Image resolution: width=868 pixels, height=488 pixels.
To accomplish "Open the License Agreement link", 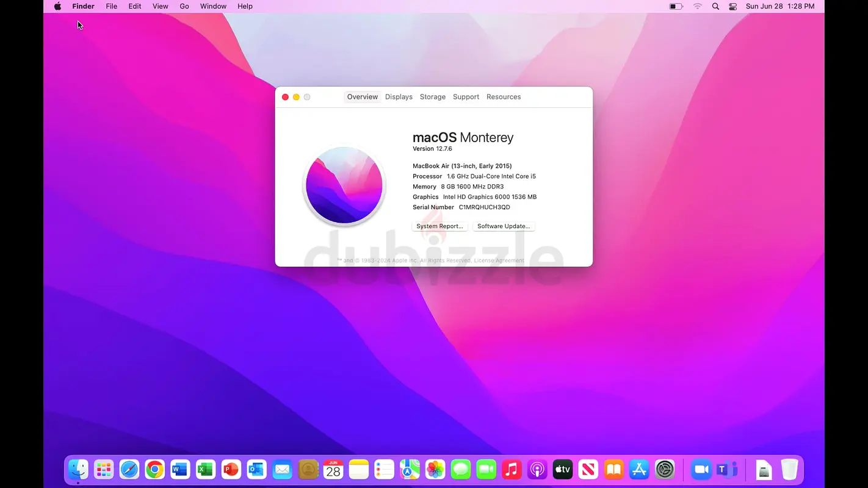I will 499,260.
